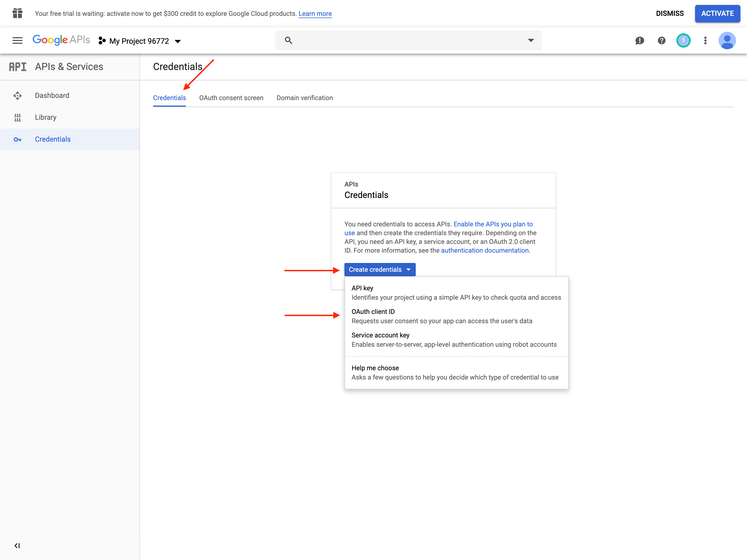747x560 pixels.
Task: Open notifications badge showing 1
Action: [683, 40]
